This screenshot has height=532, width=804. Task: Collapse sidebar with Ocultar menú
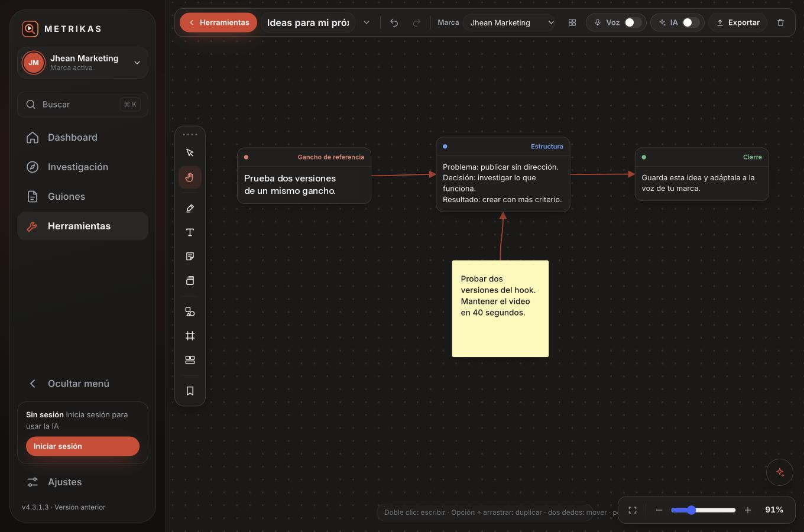click(x=83, y=384)
